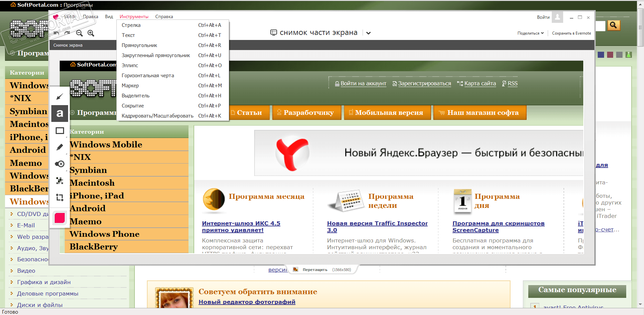Choose Сокрытие from the tools menu
Screen dimensions: 644x315
click(173, 106)
